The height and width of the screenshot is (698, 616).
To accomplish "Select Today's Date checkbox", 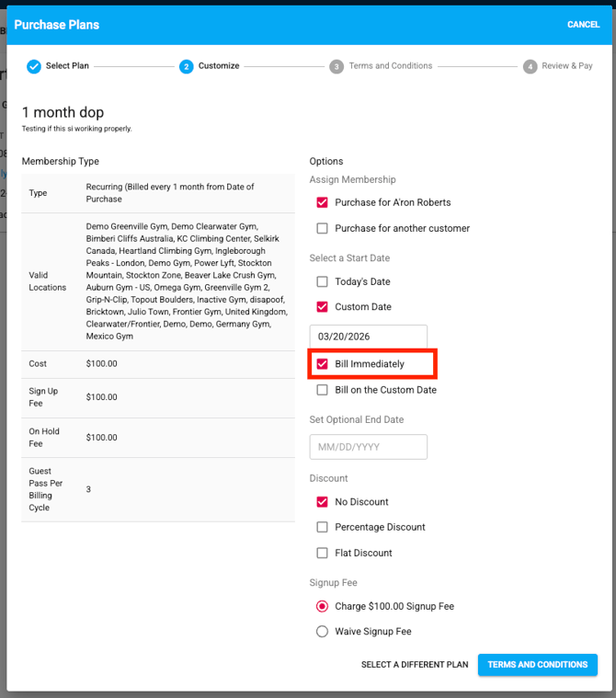I will [x=322, y=281].
